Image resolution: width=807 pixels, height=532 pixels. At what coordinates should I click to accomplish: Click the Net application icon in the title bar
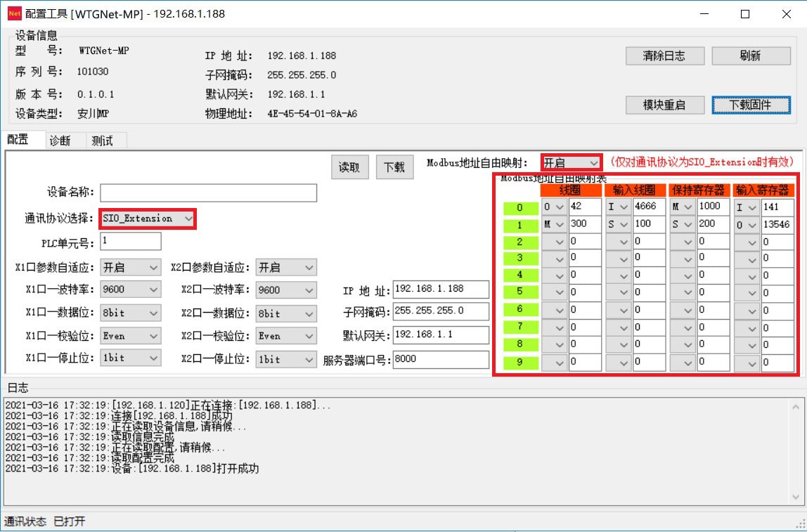(14, 13)
